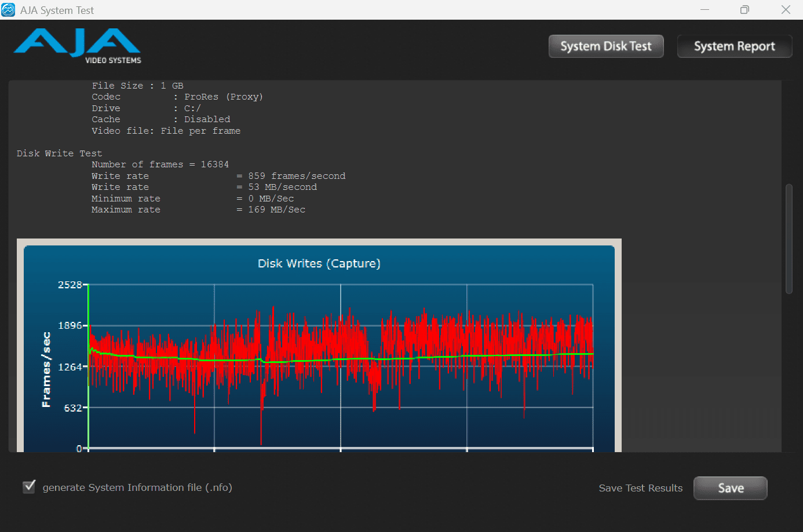The height and width of the screenshot is (532, 803).
Task: Maximize the AJA System Test window
Action: 744,10
